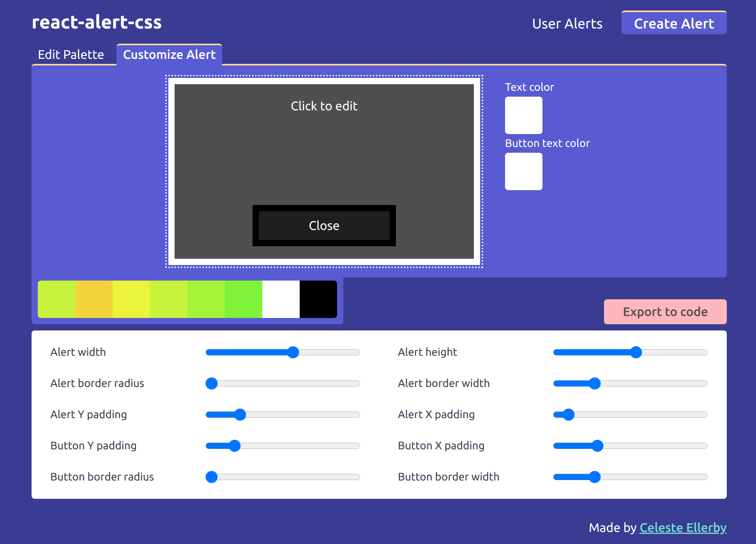Click the Text color swatch
The image size is (756, 544).
523,115
